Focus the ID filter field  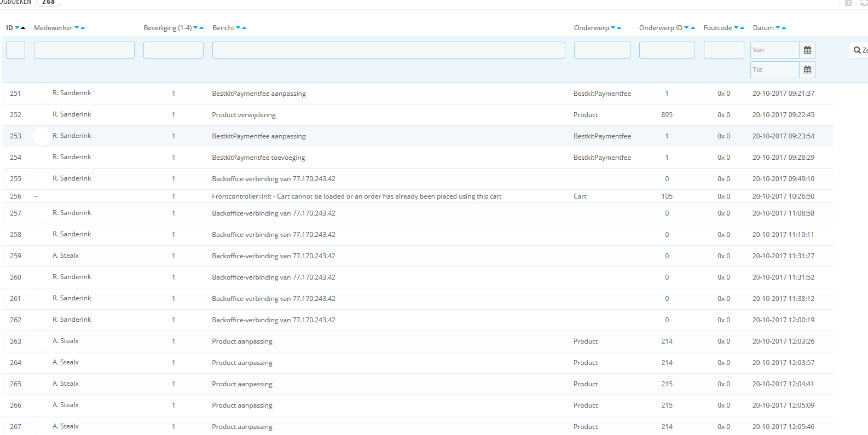15,50
